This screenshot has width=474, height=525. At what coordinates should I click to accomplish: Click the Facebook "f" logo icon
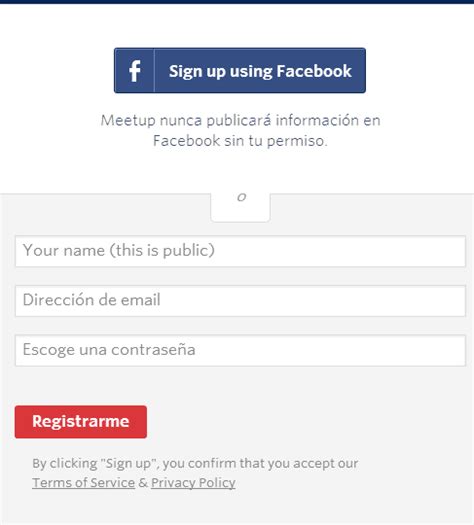coord(135,71)
